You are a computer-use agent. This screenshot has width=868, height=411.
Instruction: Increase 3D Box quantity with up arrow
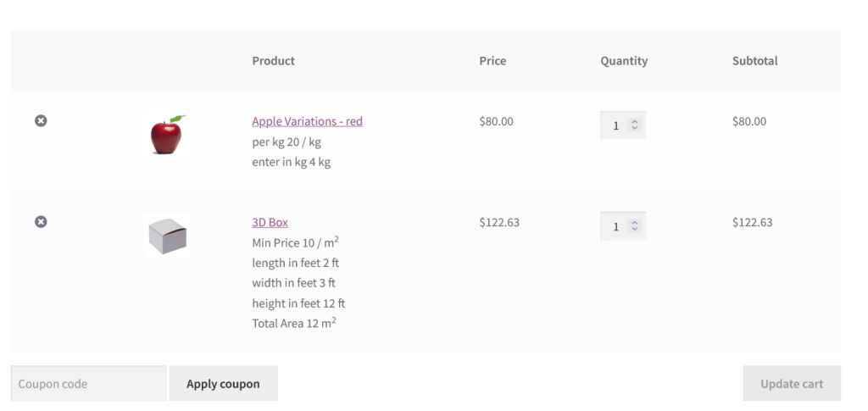click(634, 223)
